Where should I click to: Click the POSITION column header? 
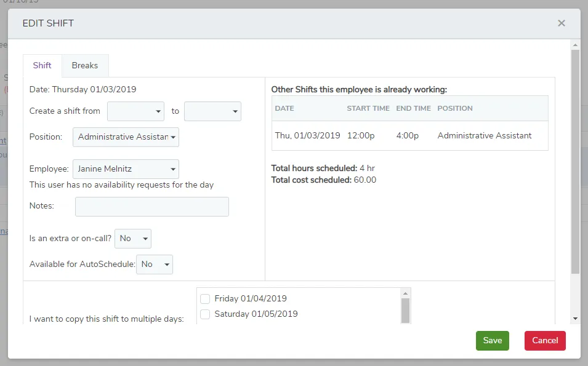(455, 108)
